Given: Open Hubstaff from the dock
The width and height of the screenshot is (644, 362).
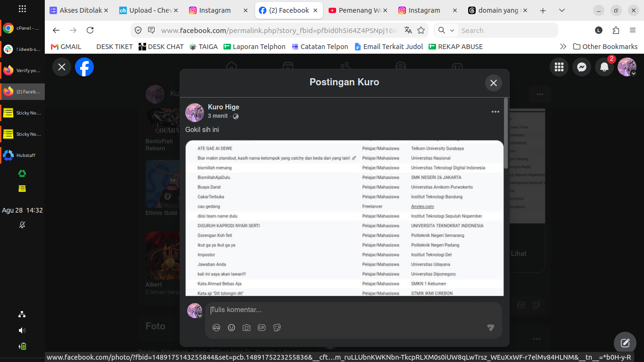Looking at the screenshot, I should [22, 155].
